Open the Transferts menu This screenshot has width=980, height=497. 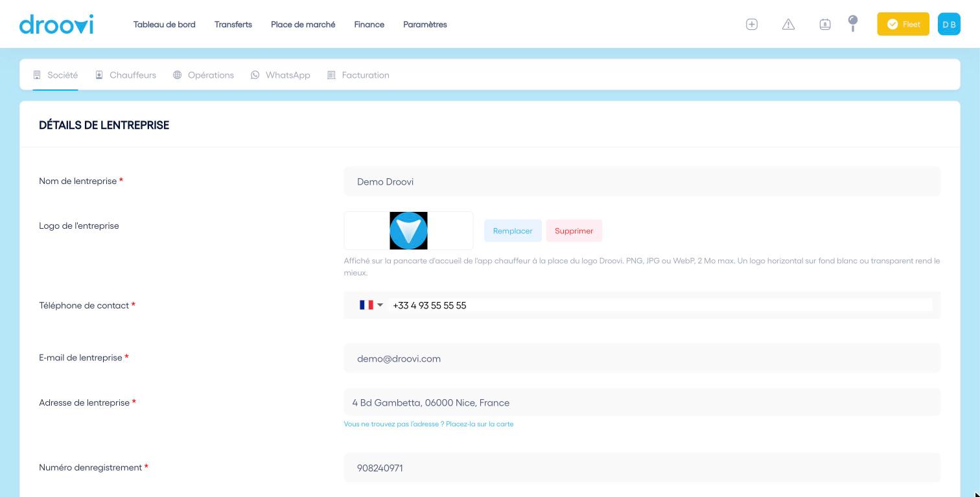tap(233, 25)
